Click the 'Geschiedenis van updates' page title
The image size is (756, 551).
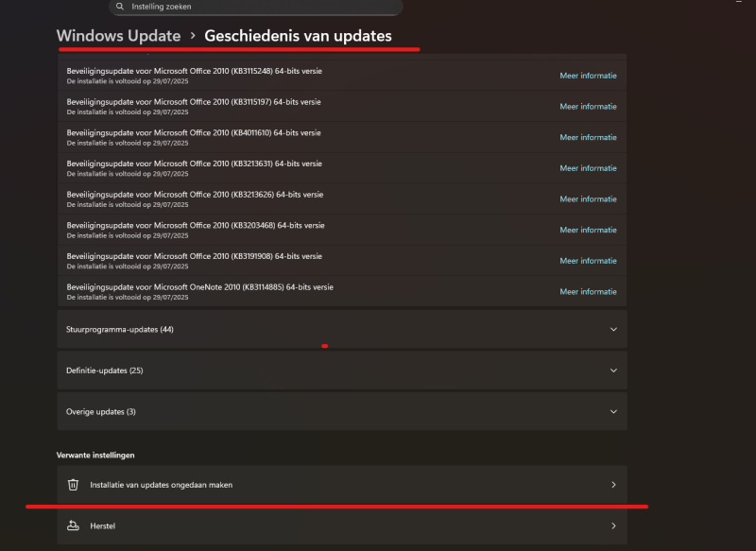click(x=298, y=36)
